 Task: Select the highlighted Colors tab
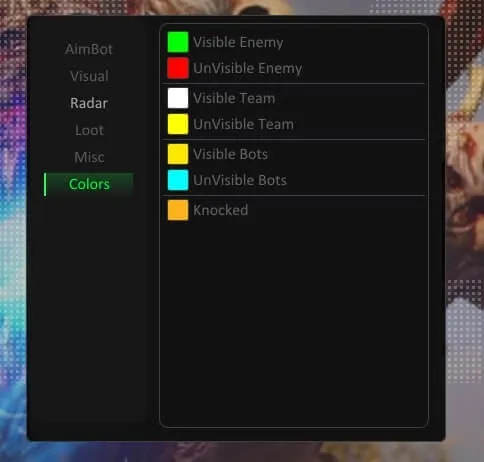tap(89, 184)
